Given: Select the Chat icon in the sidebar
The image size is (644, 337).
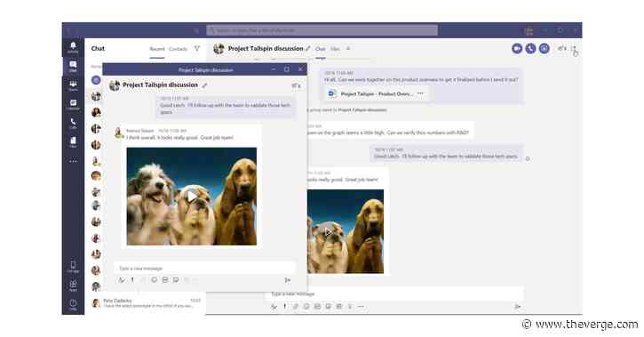Looking at the screenshot, I should pos(73,66).
